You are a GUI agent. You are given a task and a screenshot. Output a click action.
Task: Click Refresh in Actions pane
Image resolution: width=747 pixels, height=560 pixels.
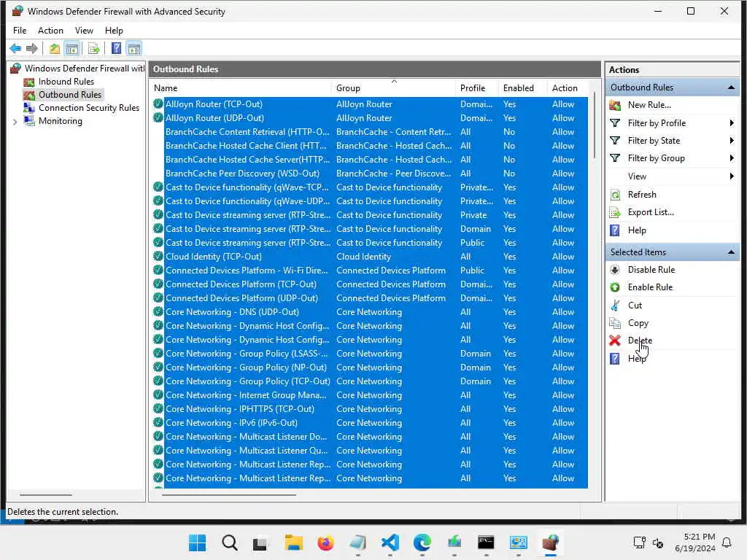[x=642, y=194]
